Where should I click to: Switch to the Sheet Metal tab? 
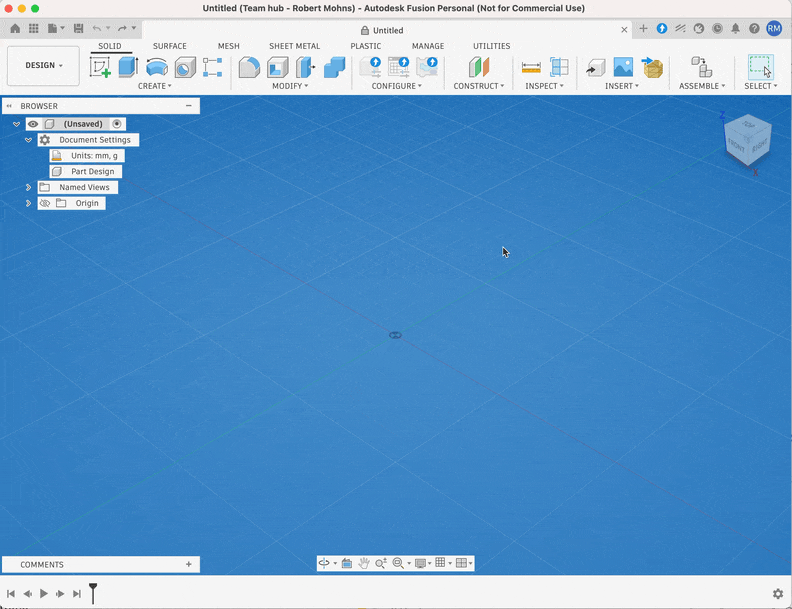(294, 46)
